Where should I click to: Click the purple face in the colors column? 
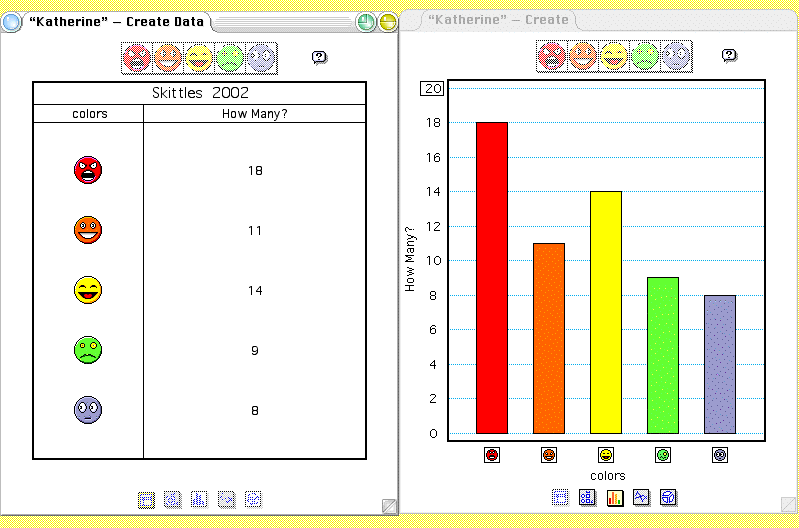pos(88,410)
